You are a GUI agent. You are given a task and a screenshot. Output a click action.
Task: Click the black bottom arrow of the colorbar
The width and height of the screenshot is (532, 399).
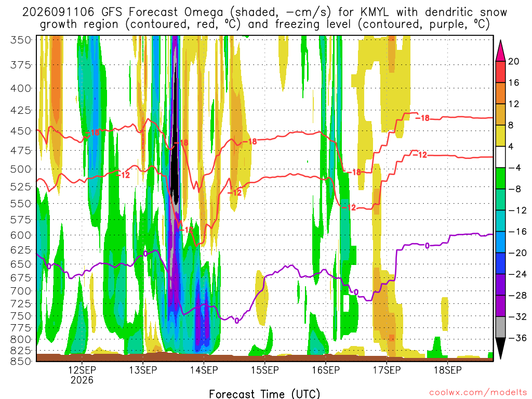[x=500, y=348]
